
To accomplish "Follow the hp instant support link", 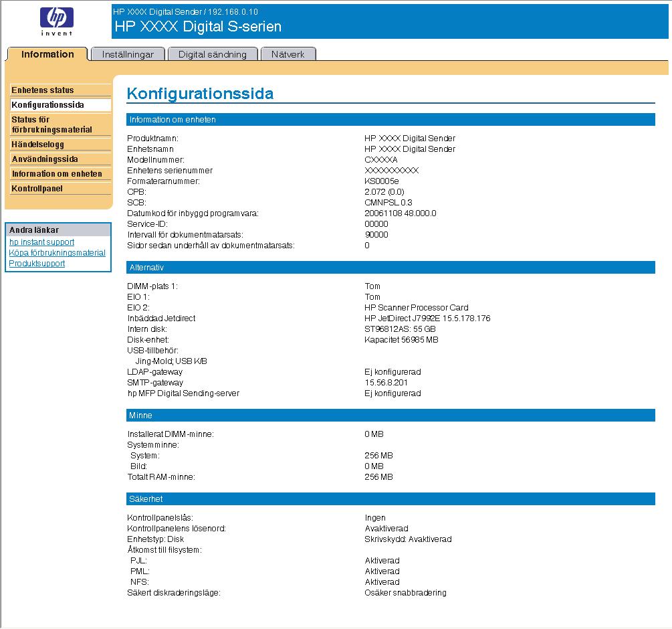I will coord(41,242).
